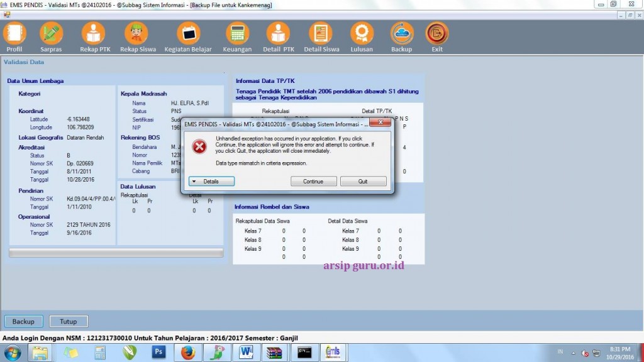Show hidden tray icons arrow
Screen dimensions: 644x362
click(574, 353)
